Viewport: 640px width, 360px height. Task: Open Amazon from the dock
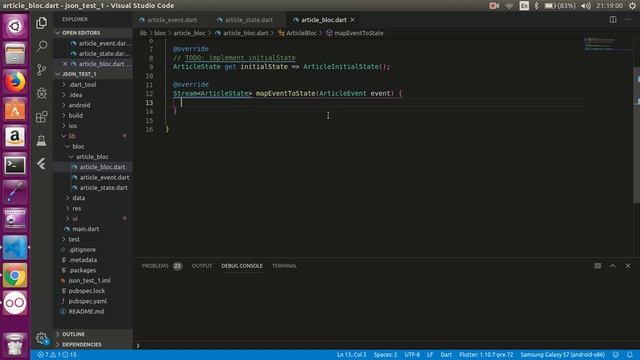(15, 137)
